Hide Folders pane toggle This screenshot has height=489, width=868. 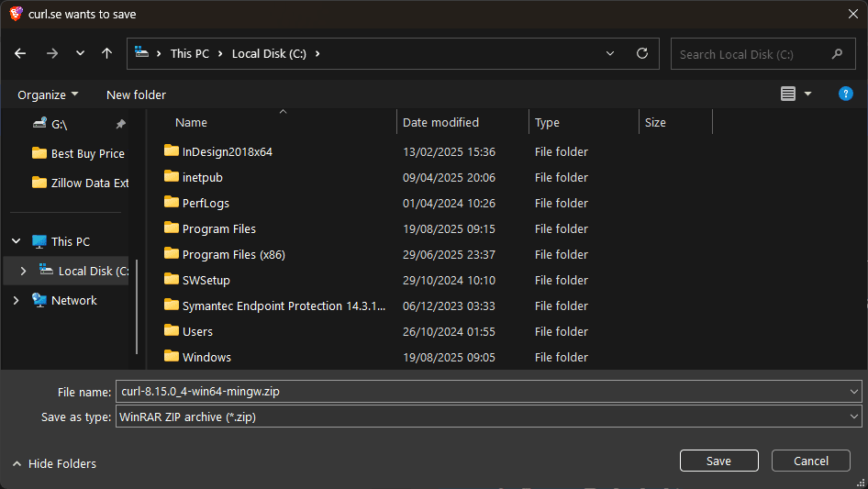coord(54,463)
